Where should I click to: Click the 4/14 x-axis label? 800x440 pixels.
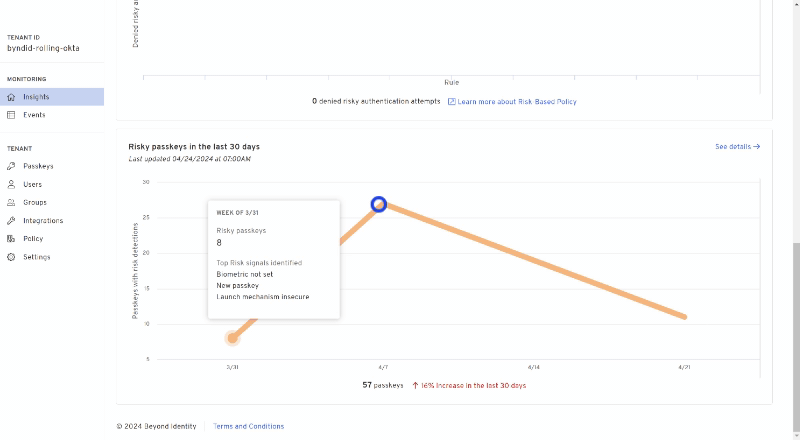point(533,368)
